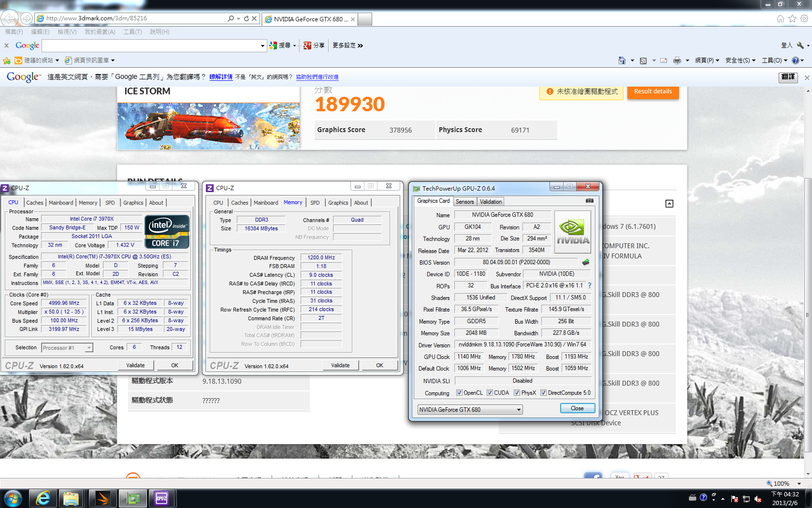The image size is (812, 508).
Task: Switch to Graphics tab in Memory CPU-Z window
Action: [x=338, y=203]
